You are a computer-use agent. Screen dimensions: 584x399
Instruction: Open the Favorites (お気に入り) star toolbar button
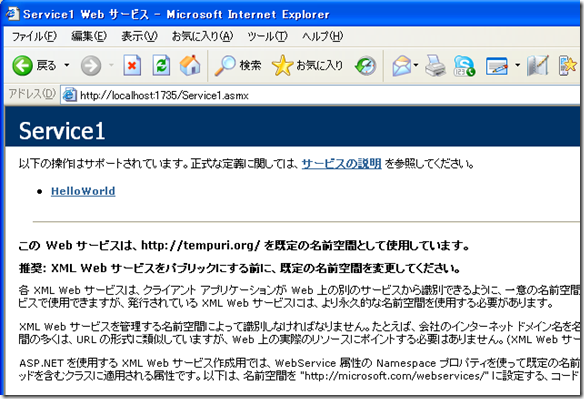308,66
